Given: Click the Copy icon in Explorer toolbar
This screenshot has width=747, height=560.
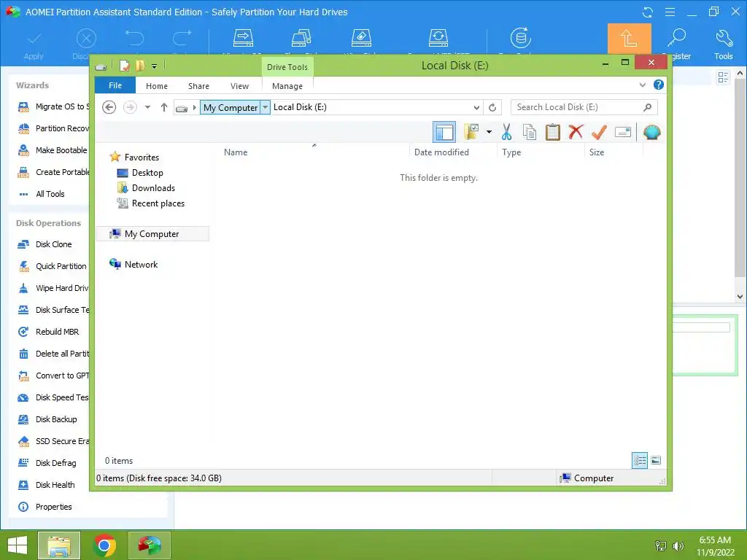Looking at the screenshot, I should click(x=530, y=132).
